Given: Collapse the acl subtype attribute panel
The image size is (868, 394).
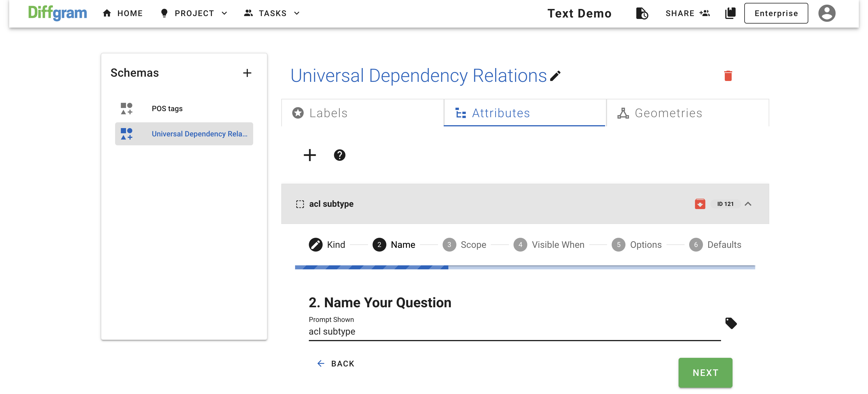Looking at the screenshot, I should click(748, 204).
